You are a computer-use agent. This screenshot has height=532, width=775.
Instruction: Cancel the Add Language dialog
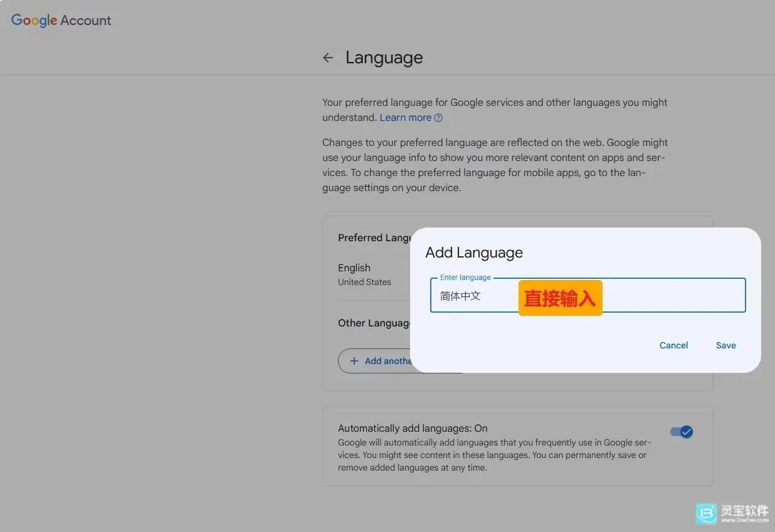coord(673,345)
